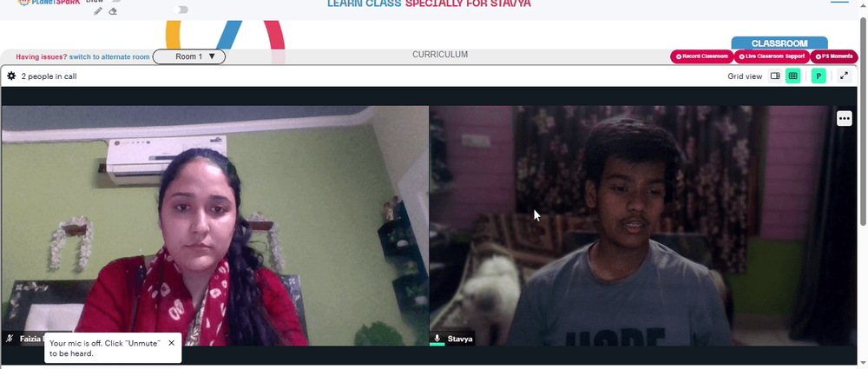Click the page vertical scrollbar thumb
The height and width of the screenshot is (369, 868).
pyautogui.click(x=863, y=121)
